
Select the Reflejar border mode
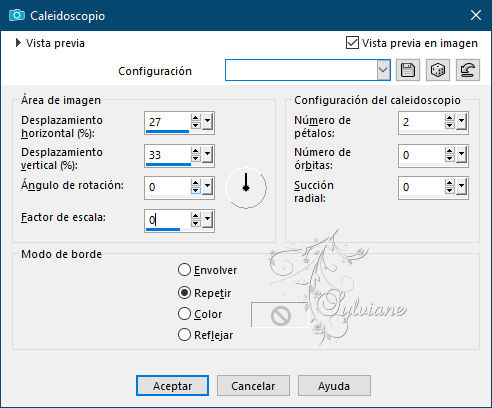tap(184, 335)
